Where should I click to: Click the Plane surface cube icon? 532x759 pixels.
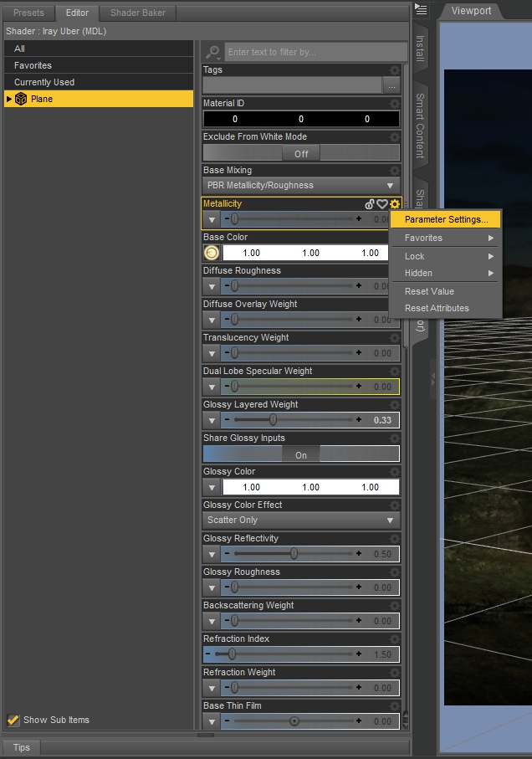21,99
